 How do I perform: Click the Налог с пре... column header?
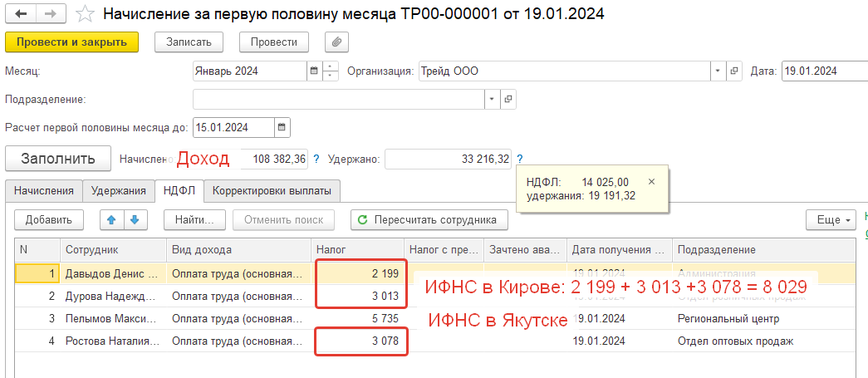[x=444, y=250]
